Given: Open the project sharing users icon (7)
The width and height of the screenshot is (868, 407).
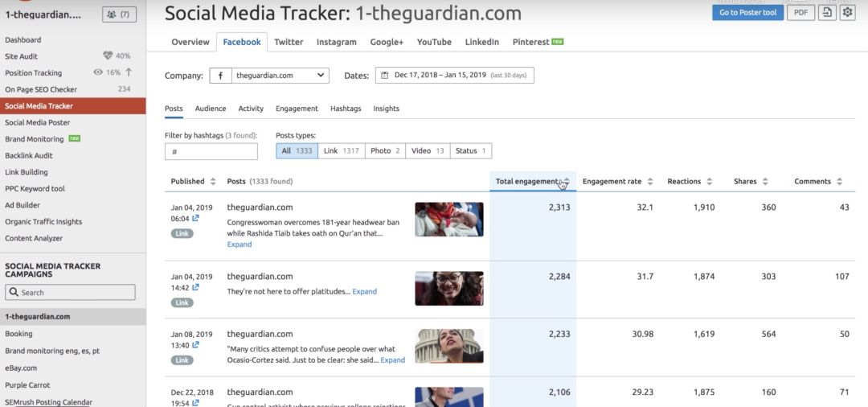Looking at the screenshot, I should [x=119, y=14].
